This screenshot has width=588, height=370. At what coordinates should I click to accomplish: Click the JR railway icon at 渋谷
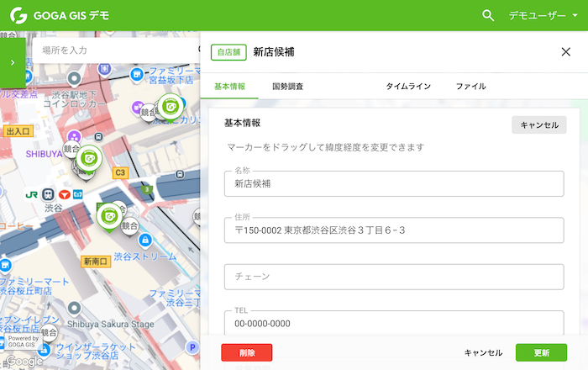(32, 195)
